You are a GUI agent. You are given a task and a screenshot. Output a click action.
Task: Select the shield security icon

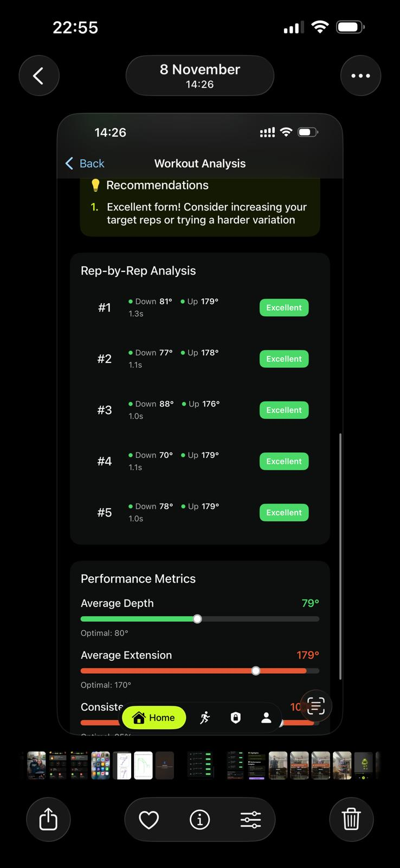tap(236, 717)
